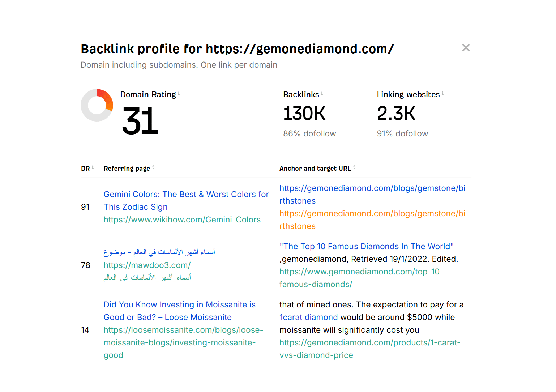Click the "1carat diamond" anchor text
The image size is (556, 392).
click(x=308, y=317)
